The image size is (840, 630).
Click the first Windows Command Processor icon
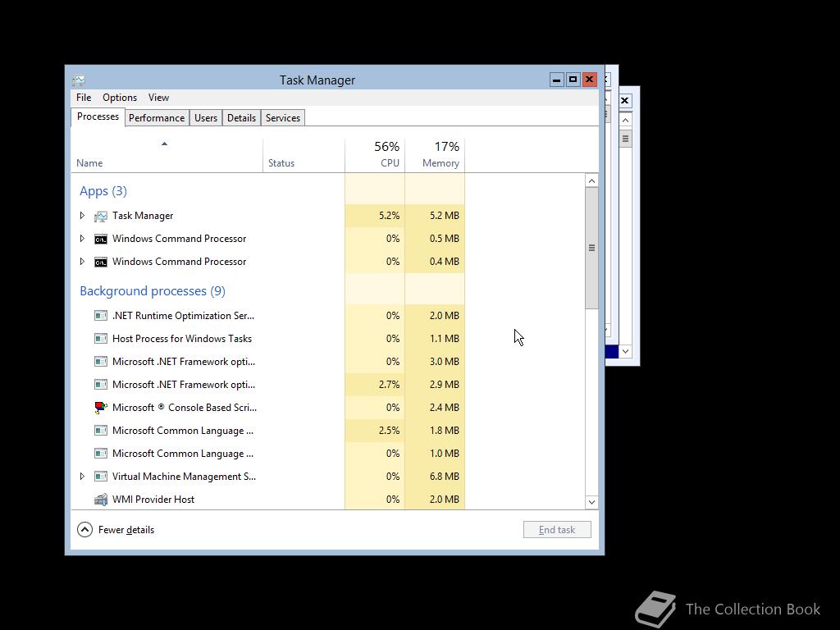101,239
